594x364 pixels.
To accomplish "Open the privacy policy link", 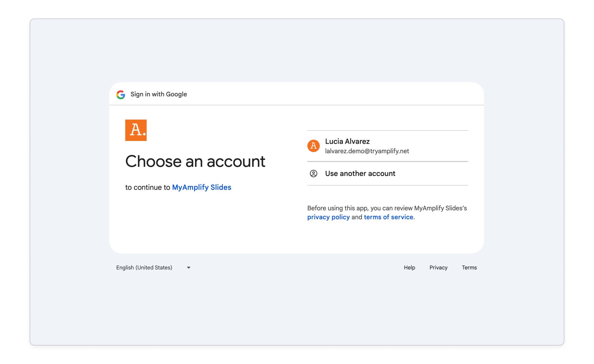I will tap(328, 217).
